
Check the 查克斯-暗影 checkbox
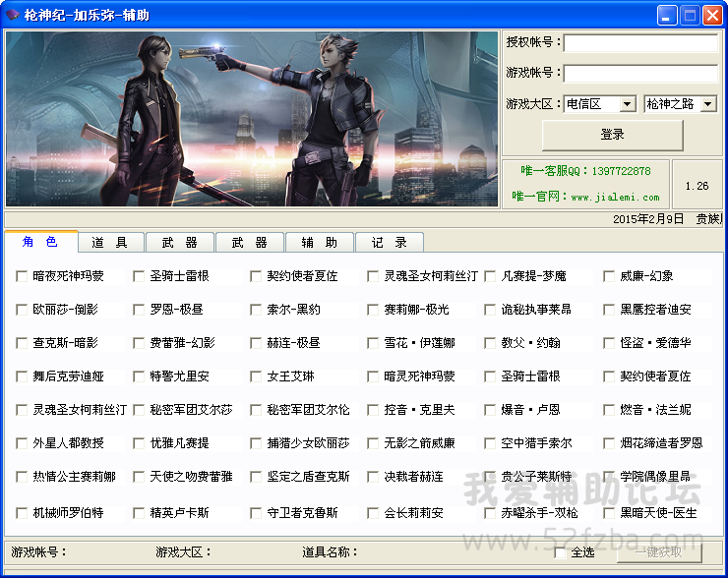pos(22,343)
